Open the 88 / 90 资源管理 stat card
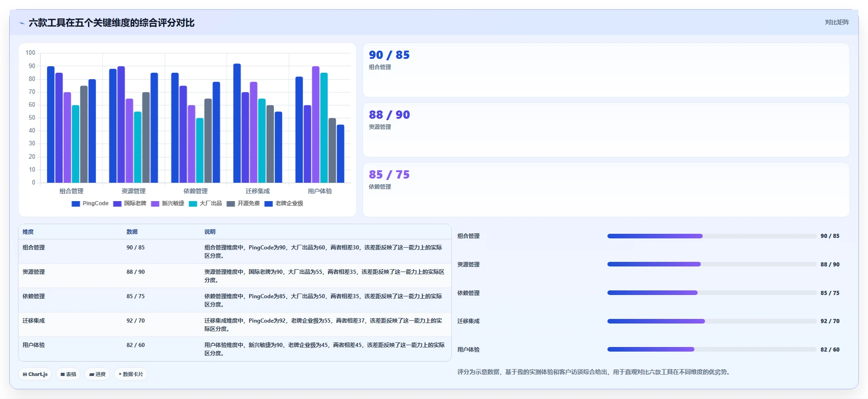Image resolution: width=868 pixels, height=399 pixels. click(x=606, y=130)
